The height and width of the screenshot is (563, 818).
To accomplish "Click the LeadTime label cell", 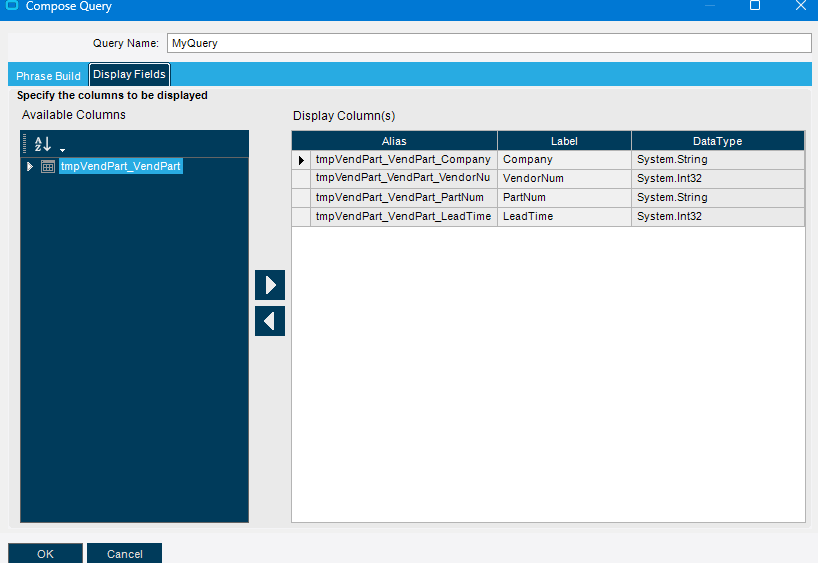I will [x=564, y=217].
